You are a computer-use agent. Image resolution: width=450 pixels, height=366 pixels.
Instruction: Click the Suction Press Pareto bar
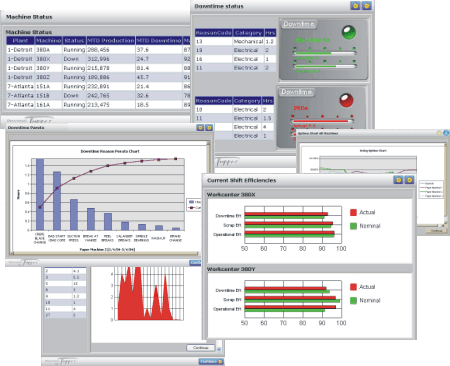(74, 215)
